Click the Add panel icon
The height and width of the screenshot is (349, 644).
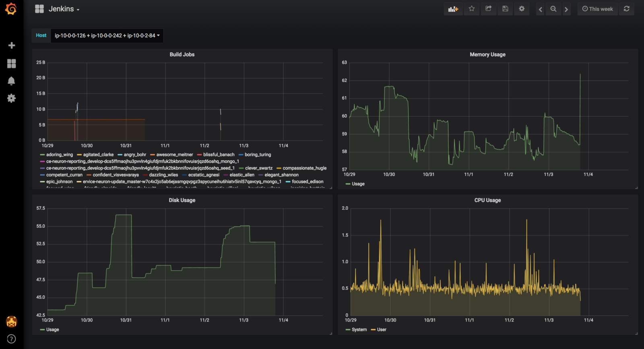pos(453,9)
